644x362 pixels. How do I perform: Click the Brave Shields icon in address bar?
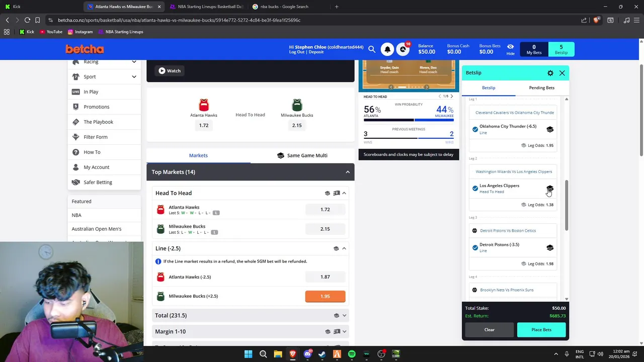[596, 20]
